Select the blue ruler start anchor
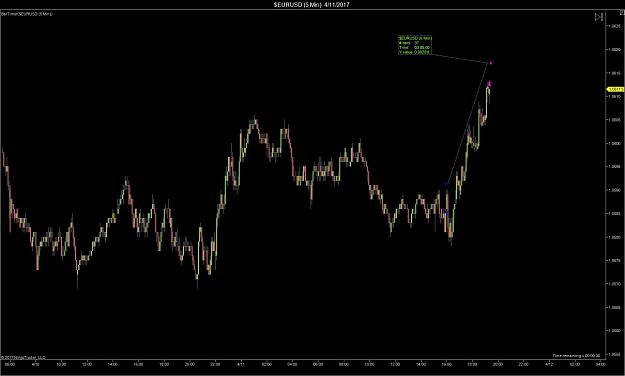The height and width of the screenshot is (376, 625). (446, 184)
